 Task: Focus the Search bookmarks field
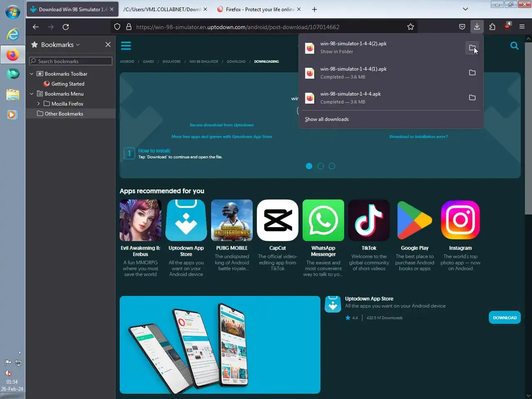[71, 61]
